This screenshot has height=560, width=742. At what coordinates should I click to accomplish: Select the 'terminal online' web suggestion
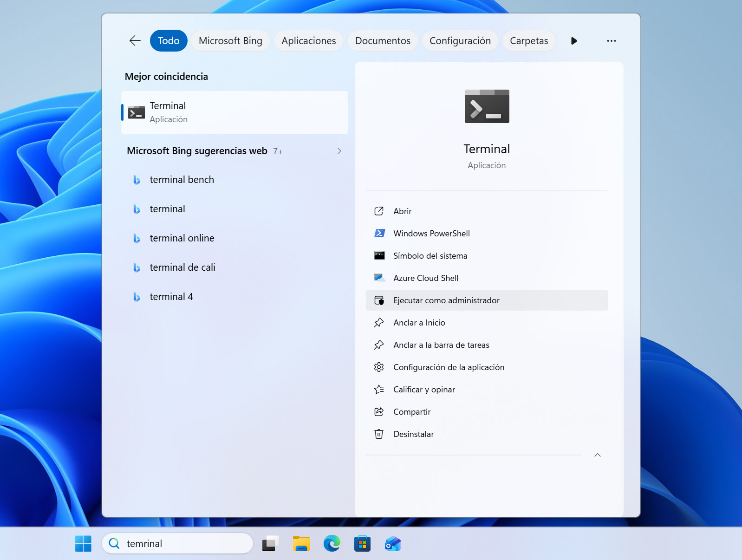tap(234, 238)
